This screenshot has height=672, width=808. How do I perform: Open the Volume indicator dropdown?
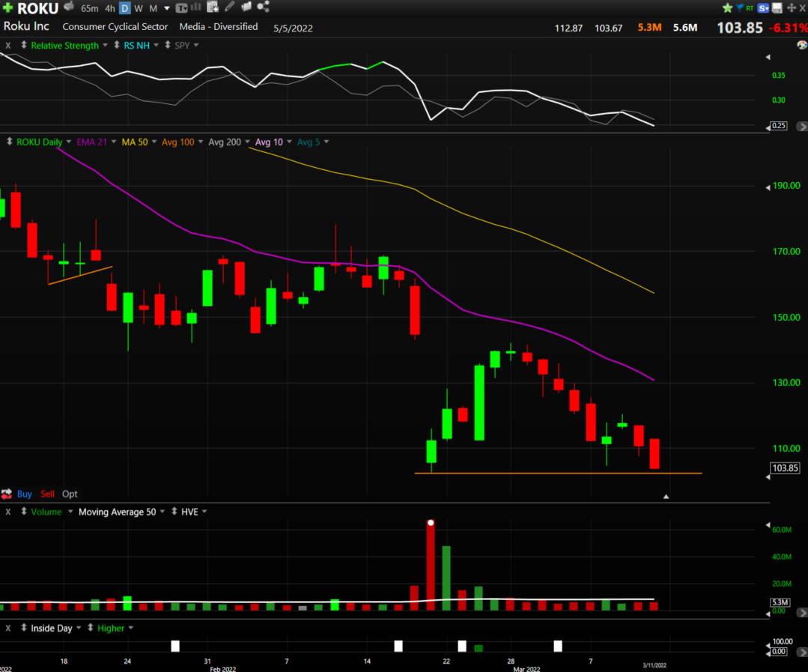[70, 511]
